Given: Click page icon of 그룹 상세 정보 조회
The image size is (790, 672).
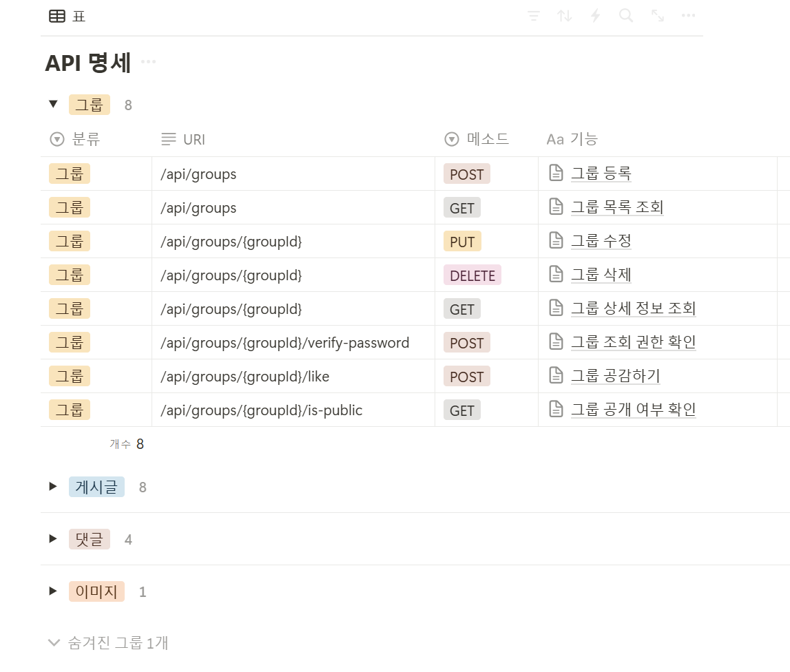Looking at the screenshot, I should click(556, 308).
